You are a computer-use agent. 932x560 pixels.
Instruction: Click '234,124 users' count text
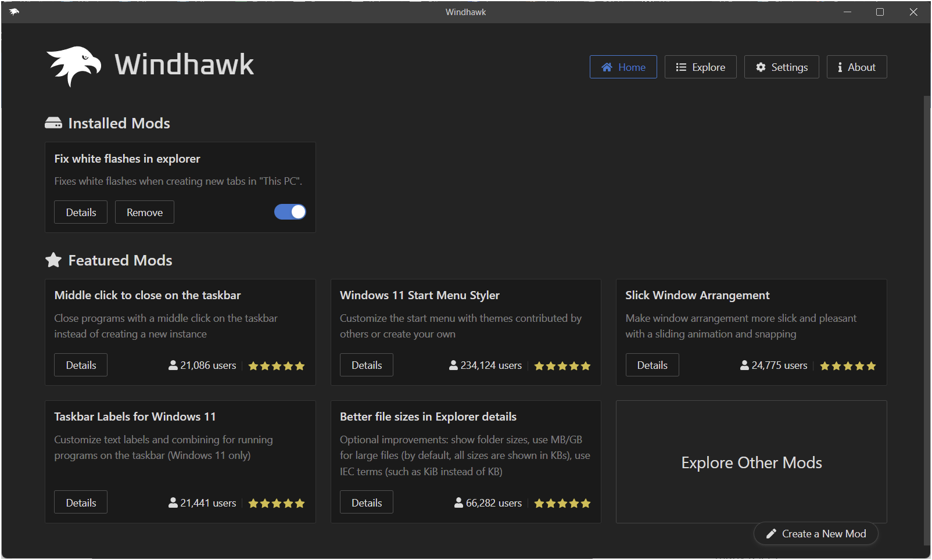coord(491,365)
